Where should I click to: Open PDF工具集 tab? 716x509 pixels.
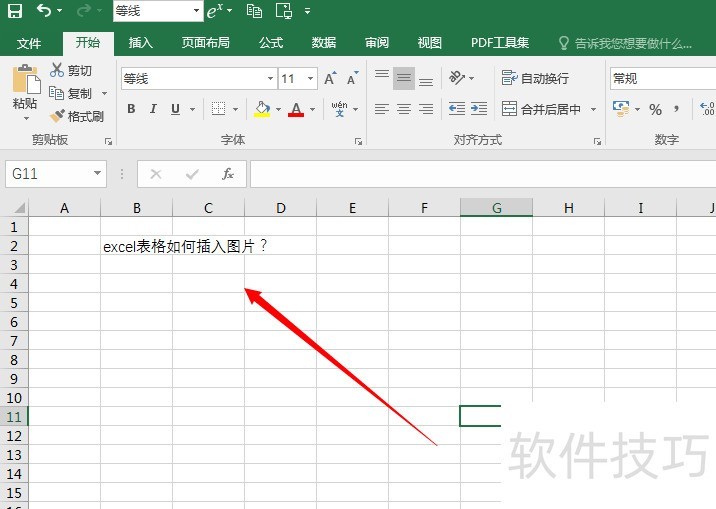(500, 43)
